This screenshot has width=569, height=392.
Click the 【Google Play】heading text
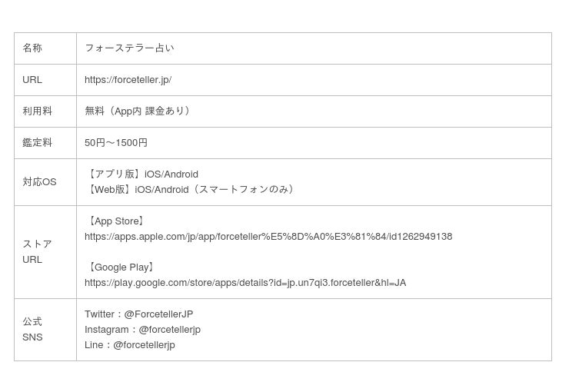(x=121, y=267)
